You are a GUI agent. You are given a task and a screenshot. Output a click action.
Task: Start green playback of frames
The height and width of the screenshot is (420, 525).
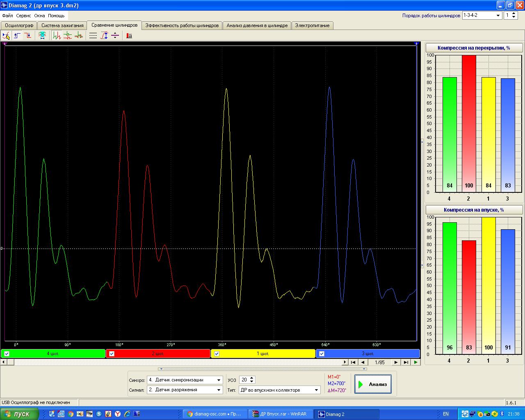tap(416, 362)
